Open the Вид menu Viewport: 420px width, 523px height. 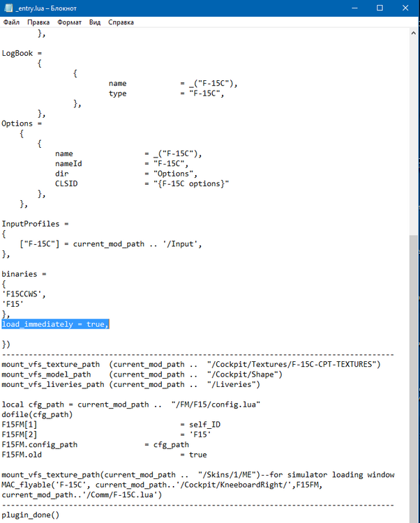coord(95,22)
